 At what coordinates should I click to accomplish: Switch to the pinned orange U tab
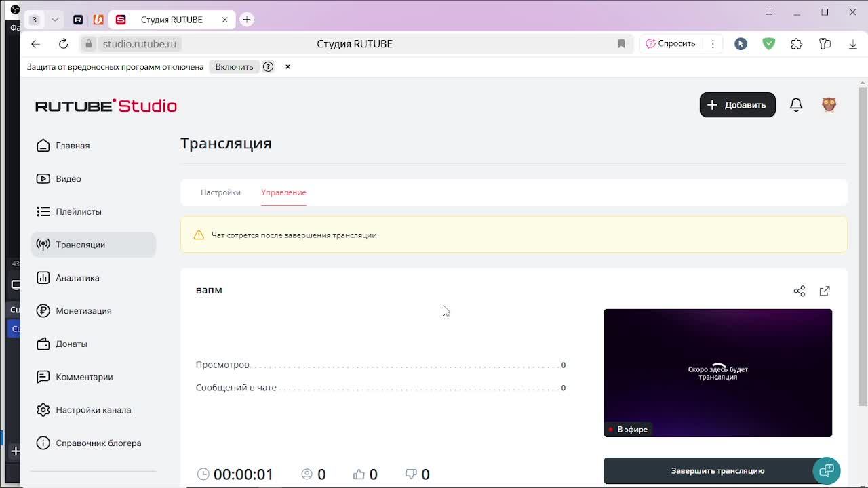(x=98, y=20)
